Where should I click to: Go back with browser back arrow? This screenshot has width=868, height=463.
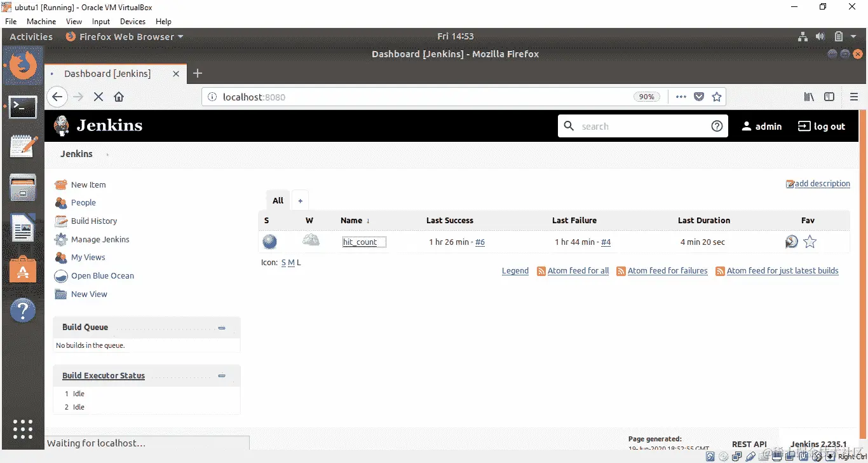point(57,97)
